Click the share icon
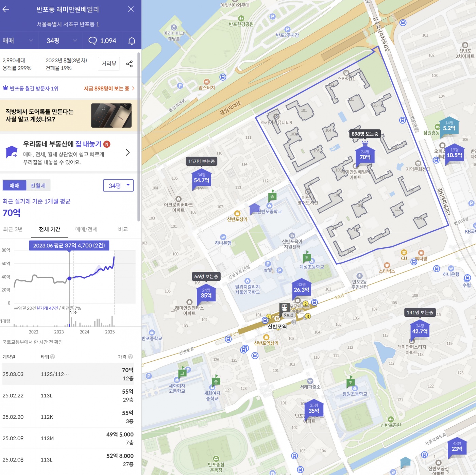Screen dimensions: 476x475 pos(130,64)
